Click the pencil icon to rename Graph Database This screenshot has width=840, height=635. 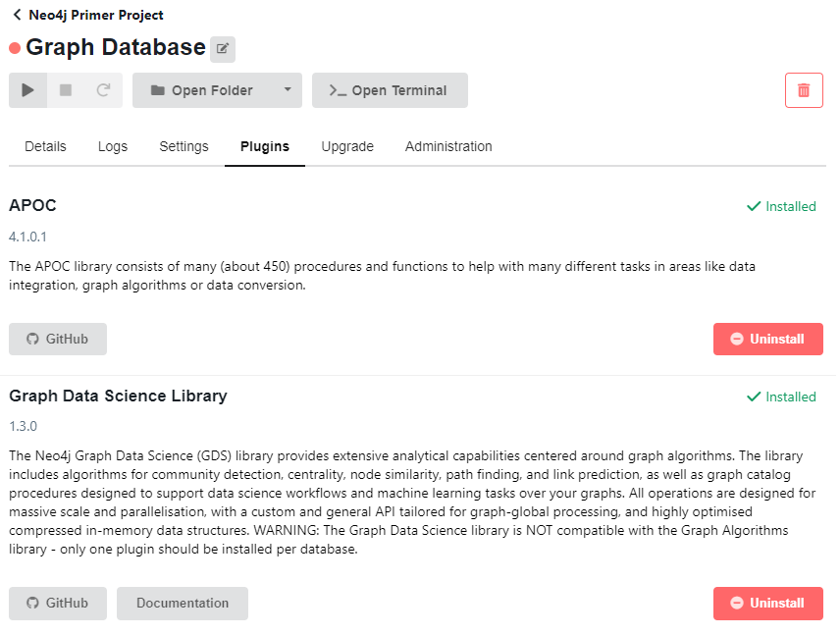pyautogui.click(x=222, y=48)
